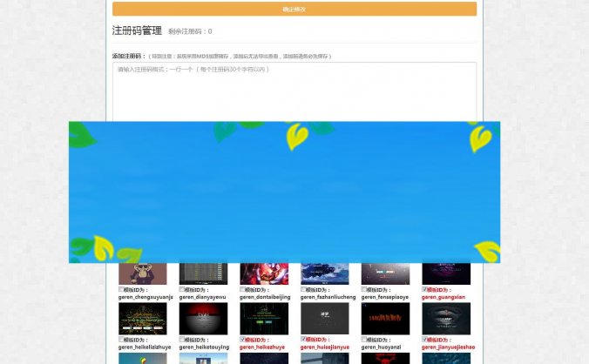
Task: Open the geren_guangxian dark purple thumbnail
Action: [446, 273]
